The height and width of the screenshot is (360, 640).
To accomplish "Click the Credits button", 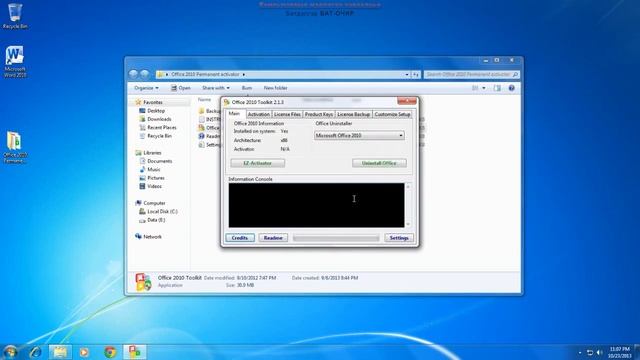I will 240,238.
